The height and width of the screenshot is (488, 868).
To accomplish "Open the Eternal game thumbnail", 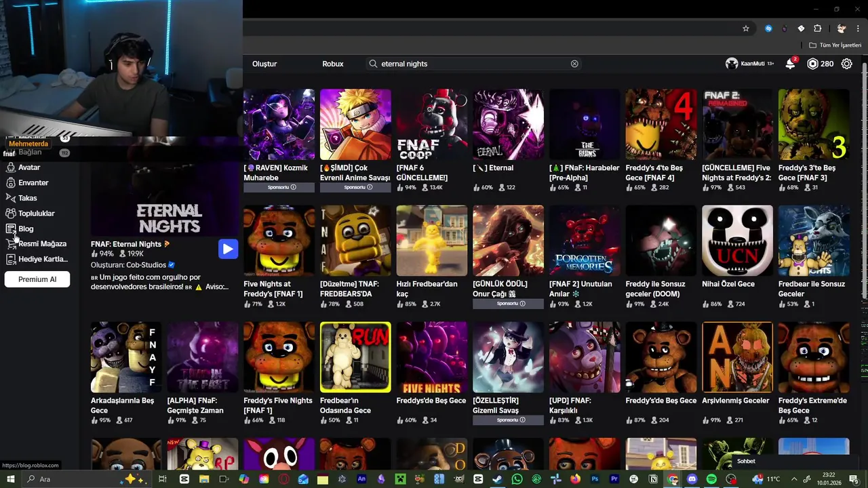I will coord(508,125).
